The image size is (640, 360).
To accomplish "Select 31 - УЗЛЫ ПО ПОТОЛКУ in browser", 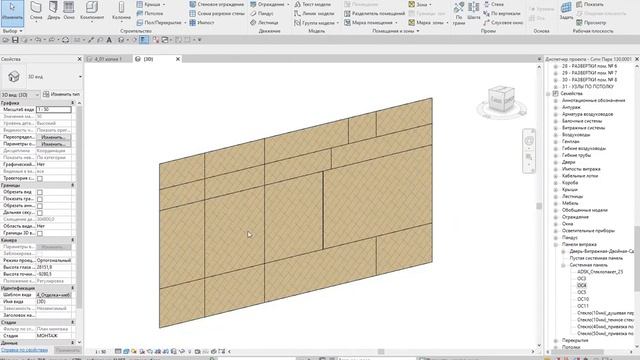I will point(588,87).
